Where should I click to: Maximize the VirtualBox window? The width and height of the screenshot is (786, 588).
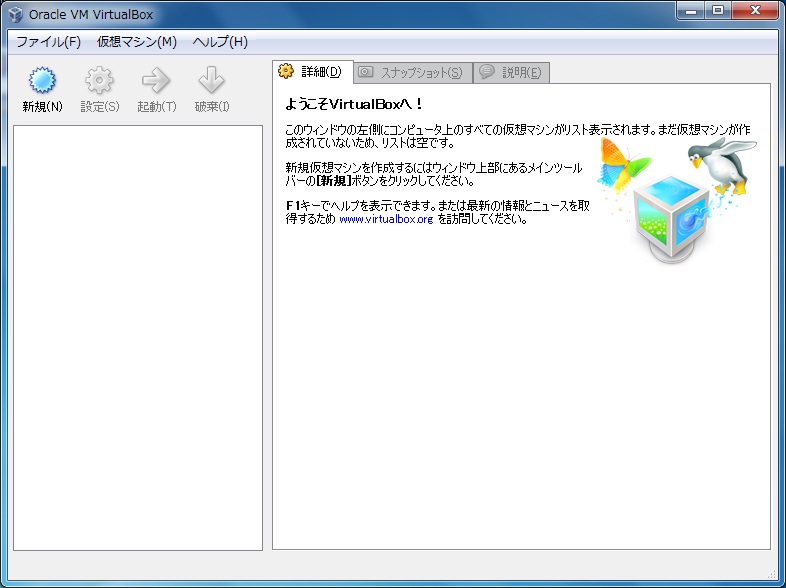718,11
